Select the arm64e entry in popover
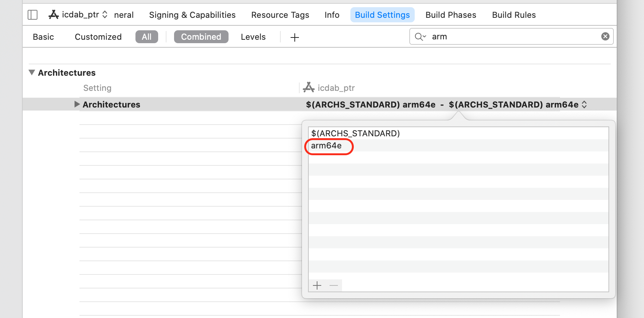 [x=458, y=145]
